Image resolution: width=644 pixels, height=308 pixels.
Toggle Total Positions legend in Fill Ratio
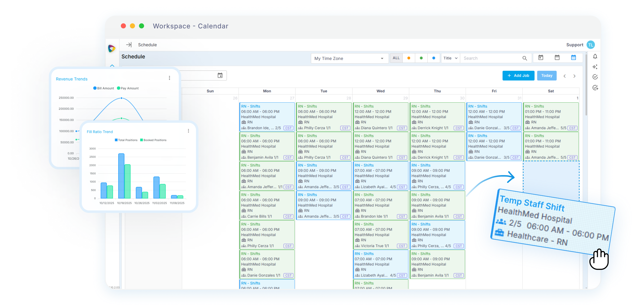126,140
